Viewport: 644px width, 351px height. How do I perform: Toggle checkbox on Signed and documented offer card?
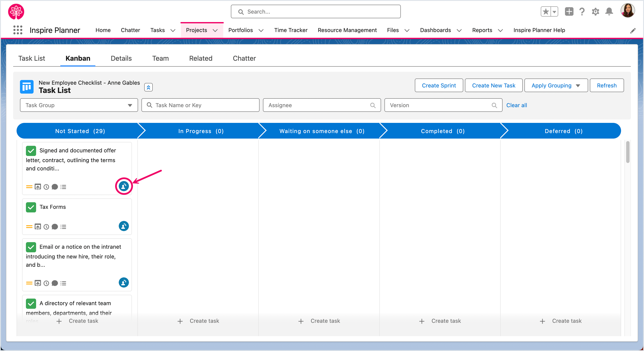(31, 151)
